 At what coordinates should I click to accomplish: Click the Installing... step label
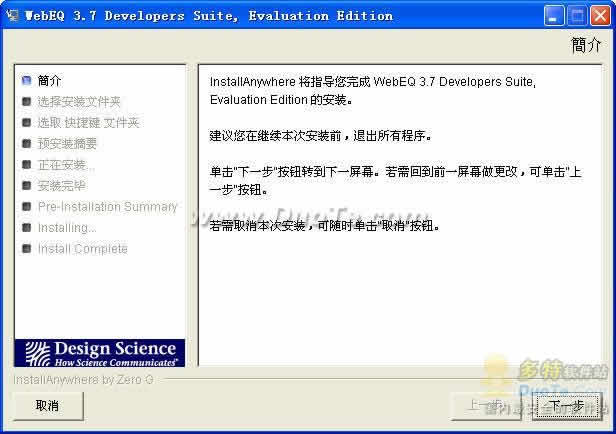[x=67, y=228]
